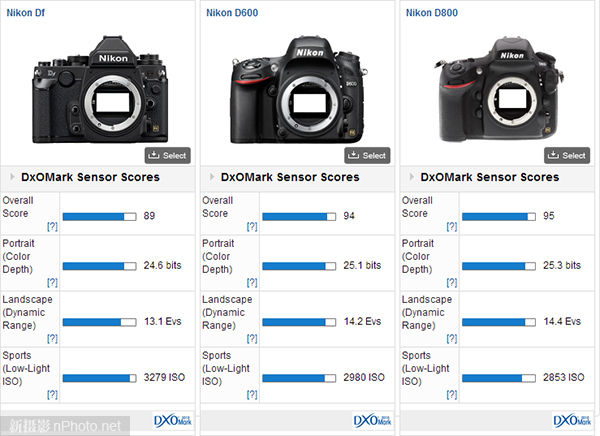
Task: Open help [?] for Nikon D800 Landscape Dynamic Range
Action: (x=452, y=338)
